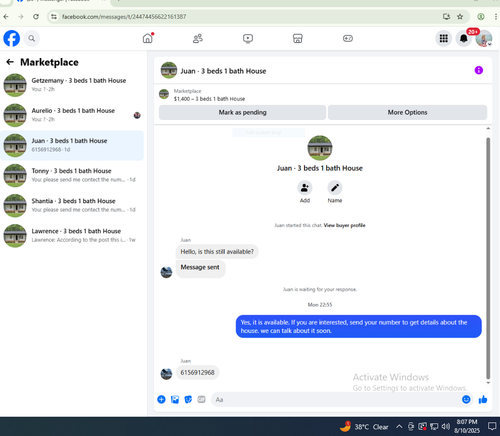Choose a sticker with the sticker icon
The width and height of the screenshot is (500, 436).
(188, 399)
